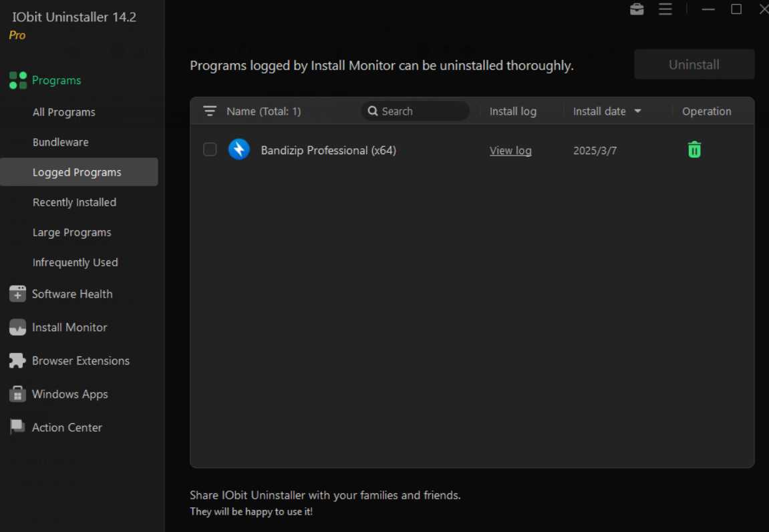Click the filter list icon beside Name

209,111
